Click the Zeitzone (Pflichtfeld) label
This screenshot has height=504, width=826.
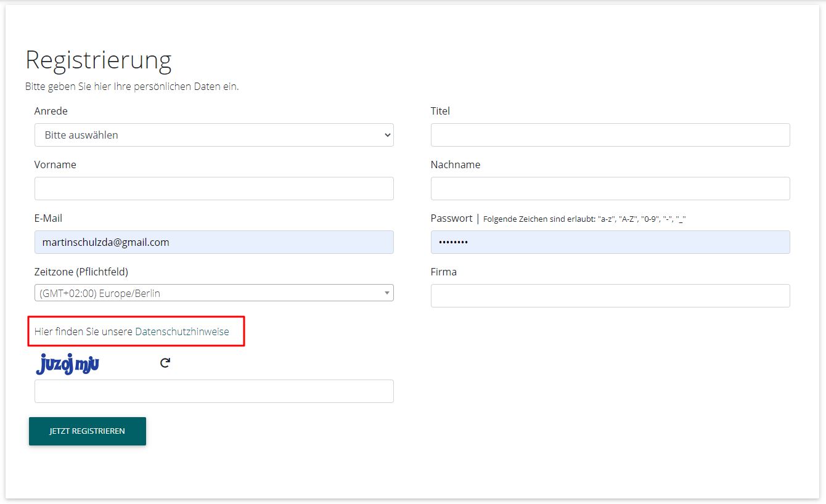(81, 272)
